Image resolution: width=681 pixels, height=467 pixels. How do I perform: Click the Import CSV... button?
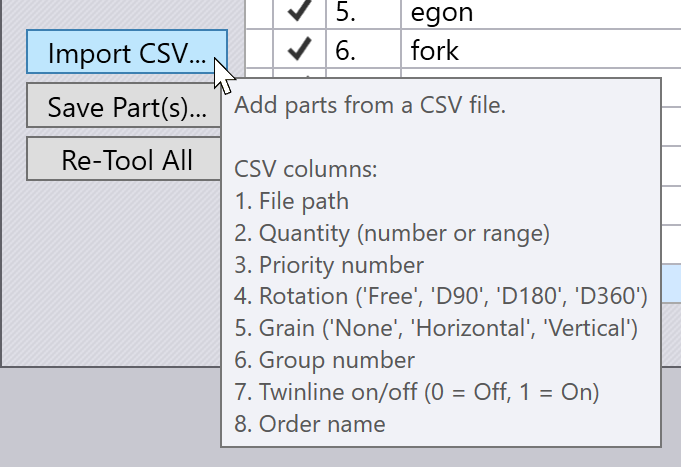click(127, 52)
